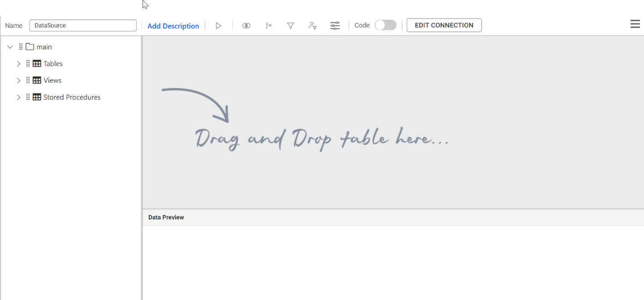The width and height of the screenshot is (644, 300).
Task: Grab the drag handle beside Tables
Action: [28, 64]
